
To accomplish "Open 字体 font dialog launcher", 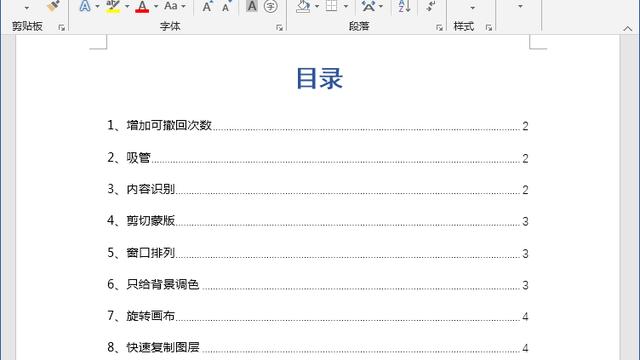I will click(x=279, y=27).
